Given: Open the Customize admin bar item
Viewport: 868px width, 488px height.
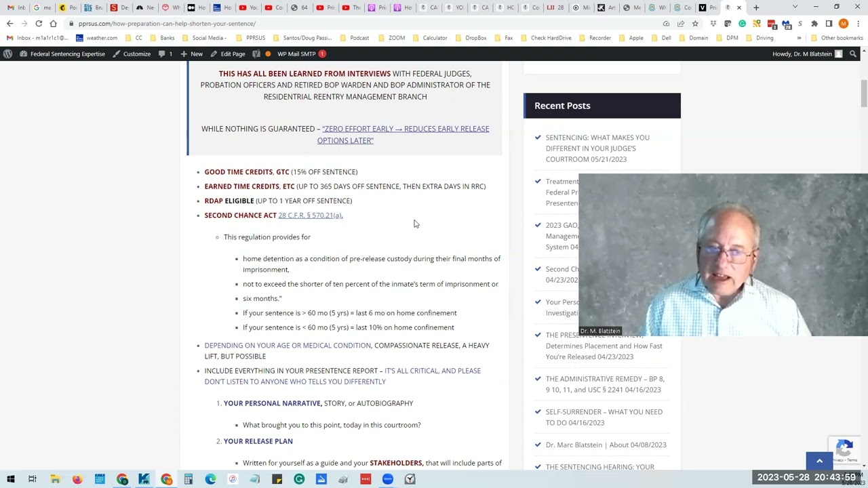Looking at the screenshot, I should pos(133,54).
